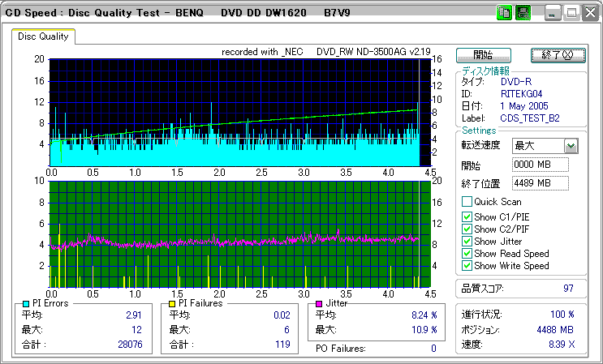Minimize the CD Speed window
The image size is (603, 364).
[x=553, y=13]
